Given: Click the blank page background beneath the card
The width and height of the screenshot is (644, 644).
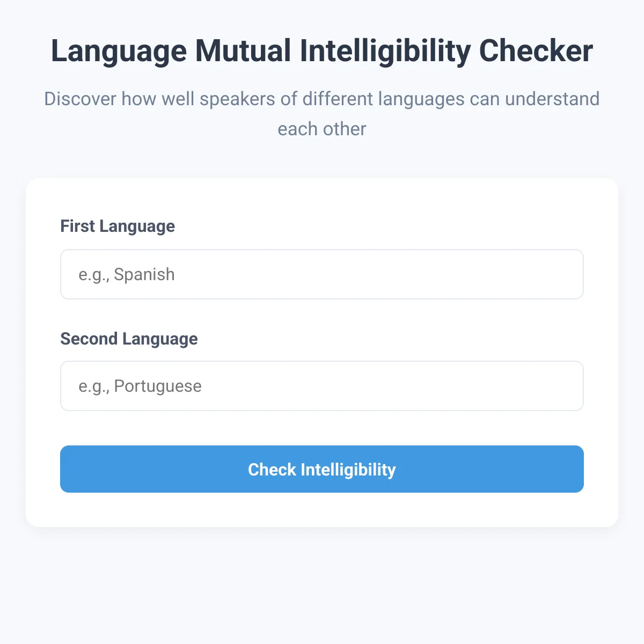Looking at the screenshot, I should [x=322, y=585].
